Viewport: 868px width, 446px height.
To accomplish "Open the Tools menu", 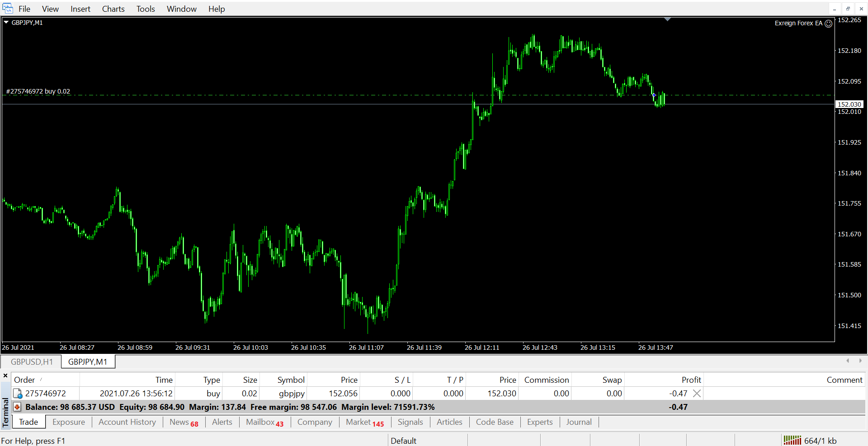I will click(146, 9).
